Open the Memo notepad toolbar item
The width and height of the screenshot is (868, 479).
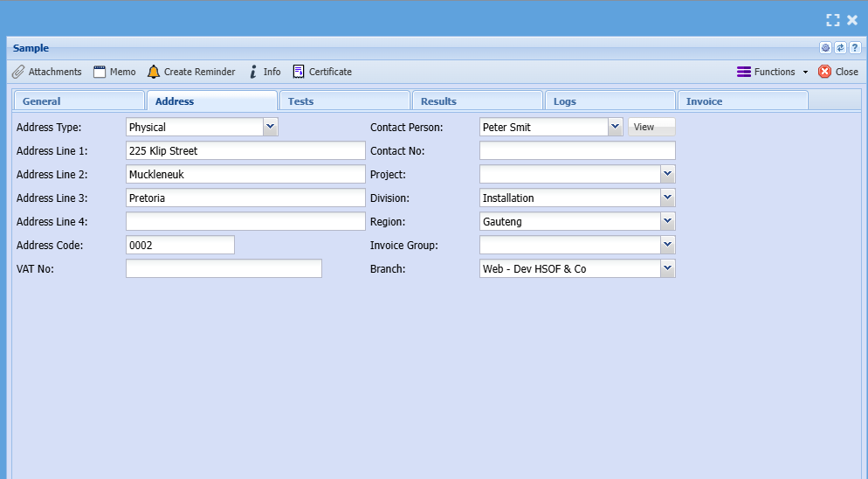tap(114, 72)
